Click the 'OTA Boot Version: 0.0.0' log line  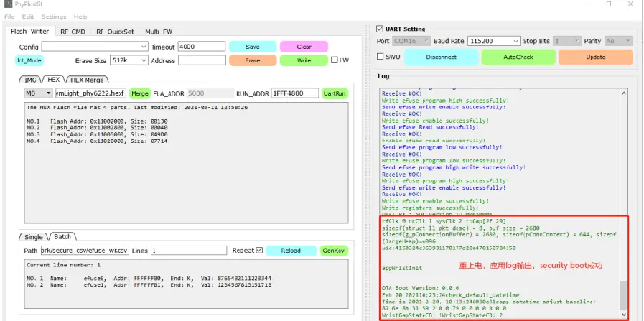(x=420, y=288)
